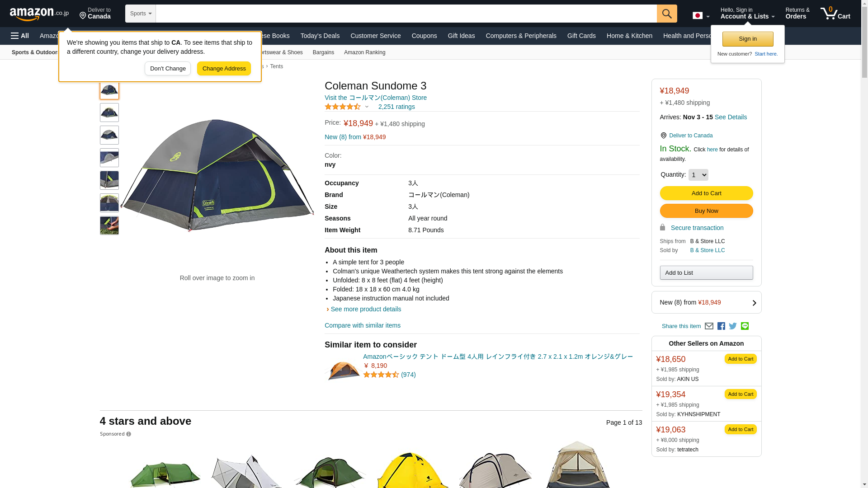Image resolution: width=868 pixels, height=488 pixels.
Task: Open the shopping cart
Action: 835,14
